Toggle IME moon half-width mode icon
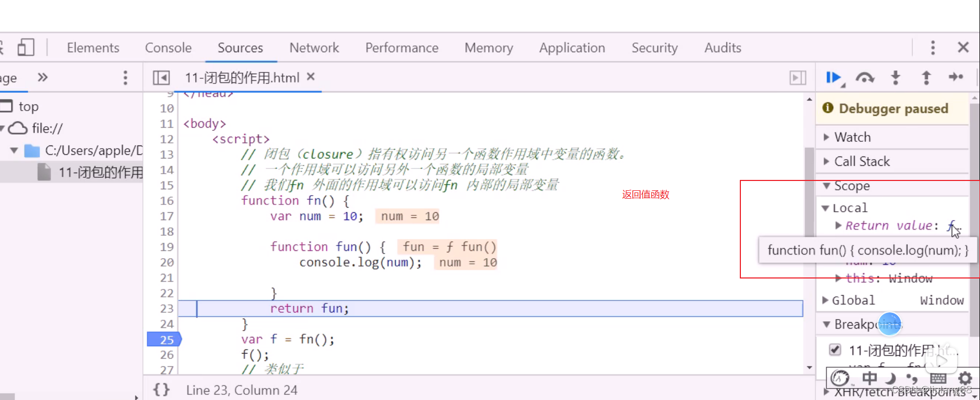The width and height of the screenshot is (980, 400). pos(891,378)
